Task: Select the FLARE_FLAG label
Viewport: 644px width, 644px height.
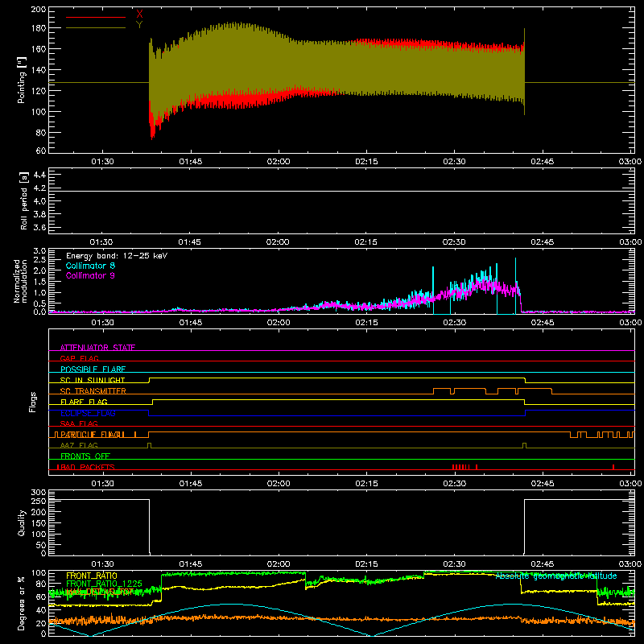Action: [x=84, y=402]
